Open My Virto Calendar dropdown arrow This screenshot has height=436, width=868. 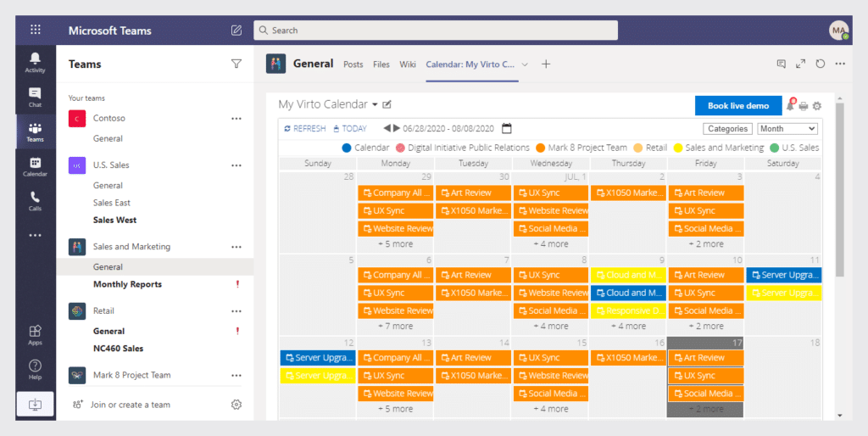(375, 104)
